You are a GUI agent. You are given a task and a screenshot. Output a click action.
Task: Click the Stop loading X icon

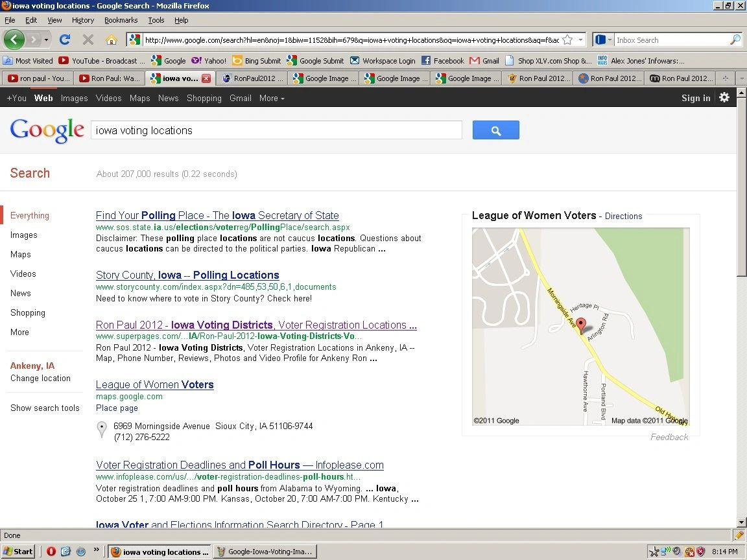(x=88, y=40)
